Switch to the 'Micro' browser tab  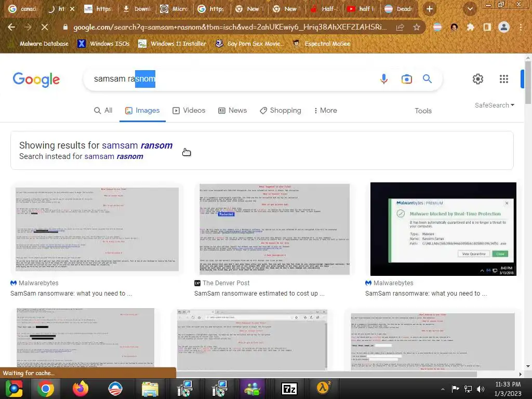tap(175, 9)
